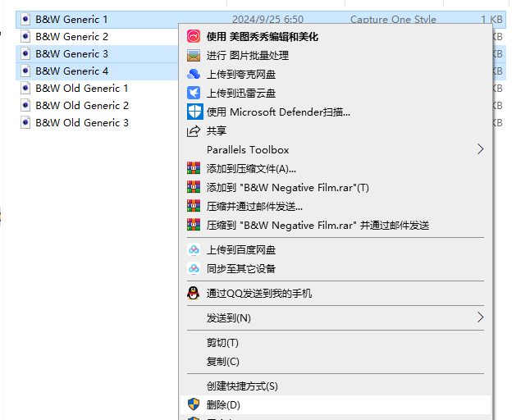Click the Xunlei cloud drive bird icon
The width and height of the screenshot is (530, 420).
click(194, 93)
